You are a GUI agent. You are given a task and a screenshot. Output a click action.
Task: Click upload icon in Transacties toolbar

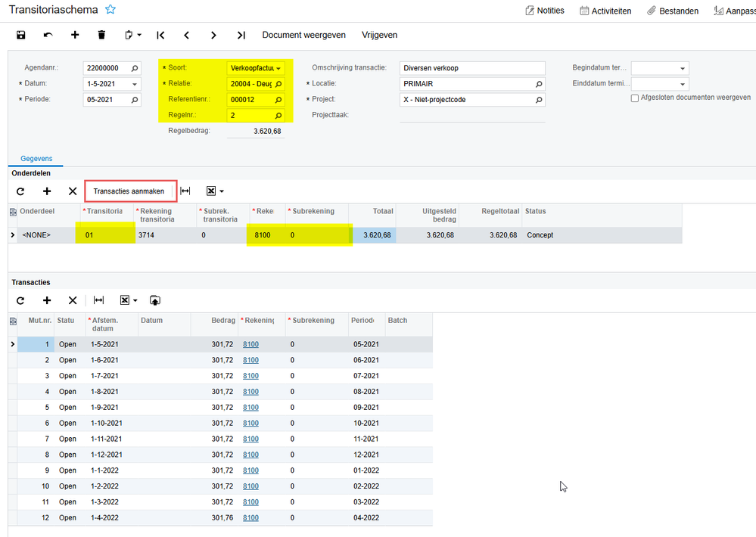(155, 300)
